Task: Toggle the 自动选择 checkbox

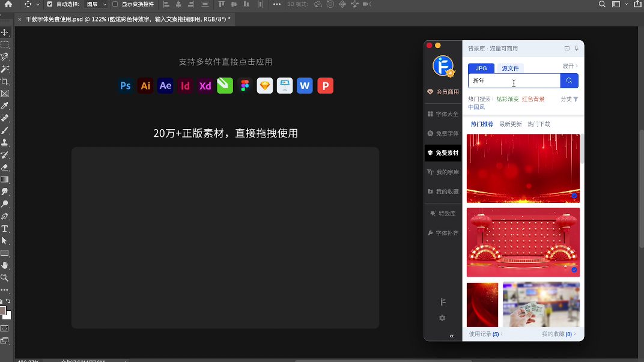Action: click(50, 4)
